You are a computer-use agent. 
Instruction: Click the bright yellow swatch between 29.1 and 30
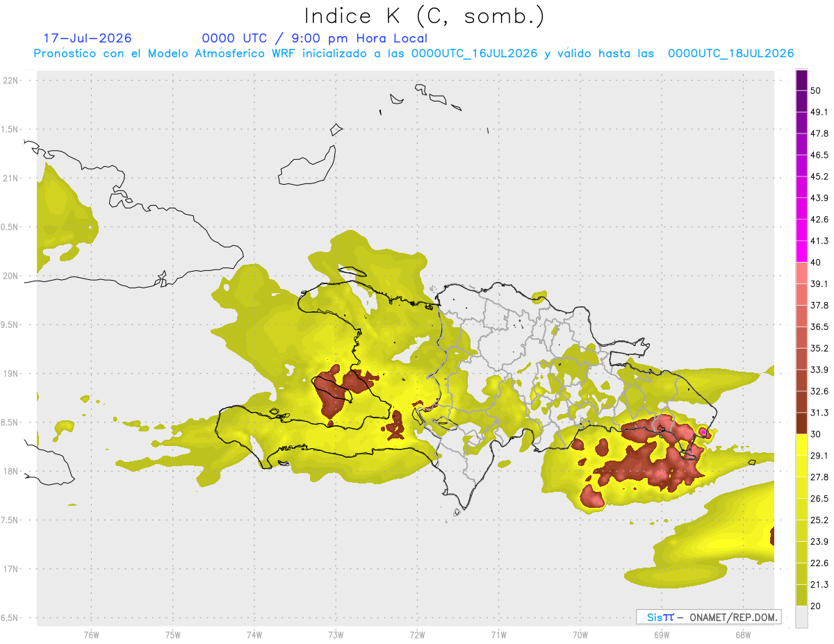click(x=801, y=445)
